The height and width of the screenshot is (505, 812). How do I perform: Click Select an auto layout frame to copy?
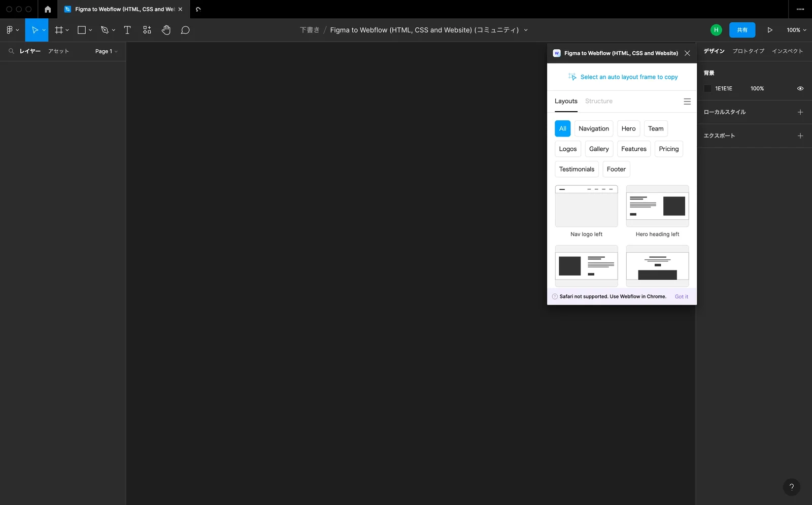623,77
